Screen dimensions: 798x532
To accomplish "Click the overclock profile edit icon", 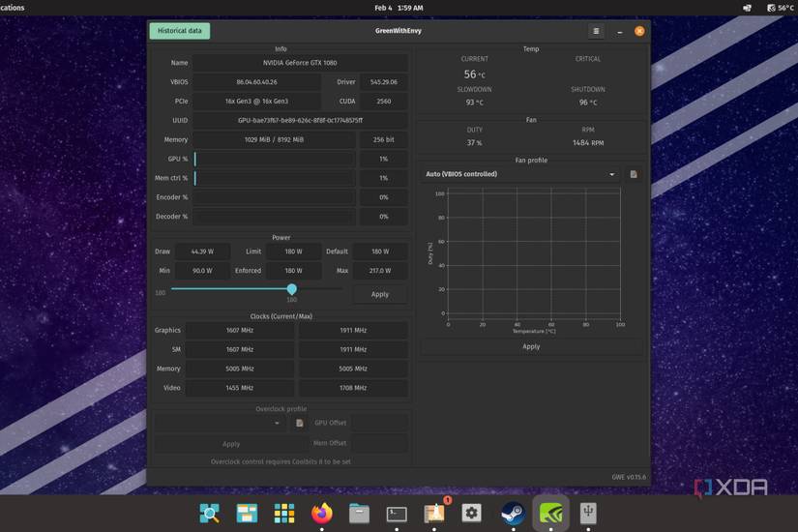I will pyautogui.click(x=299, y=423).
